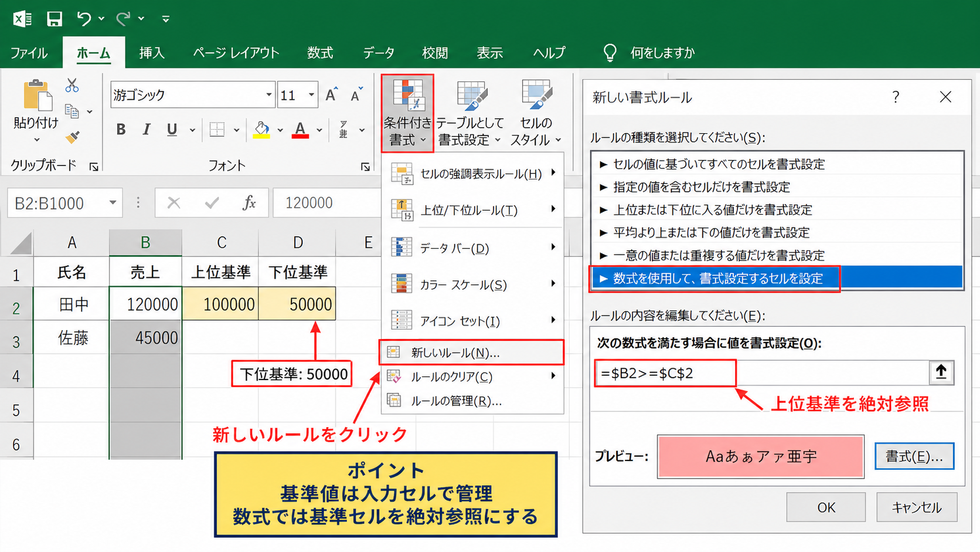Open the Font group dialog launcher
Viewport: 980px width, 552px height.
click(365, 167)
